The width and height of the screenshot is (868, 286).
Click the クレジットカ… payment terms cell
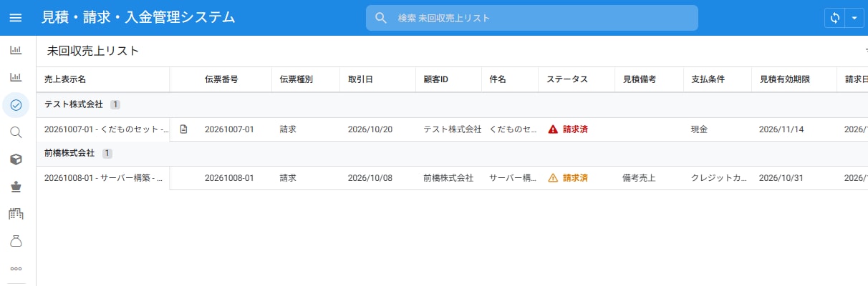(720, 178)
